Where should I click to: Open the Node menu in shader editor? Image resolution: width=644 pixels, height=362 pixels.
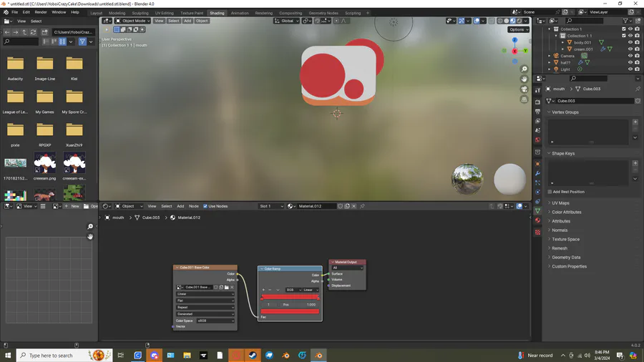click(x=193, y=206)
